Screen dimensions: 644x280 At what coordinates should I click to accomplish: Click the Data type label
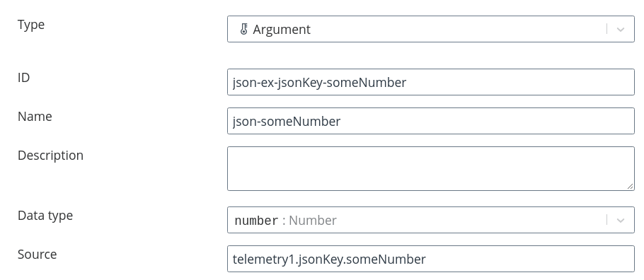point(45,216)
